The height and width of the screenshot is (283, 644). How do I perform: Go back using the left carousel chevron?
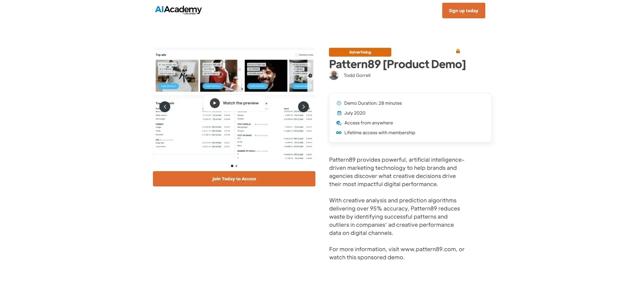tap(165, 106)
